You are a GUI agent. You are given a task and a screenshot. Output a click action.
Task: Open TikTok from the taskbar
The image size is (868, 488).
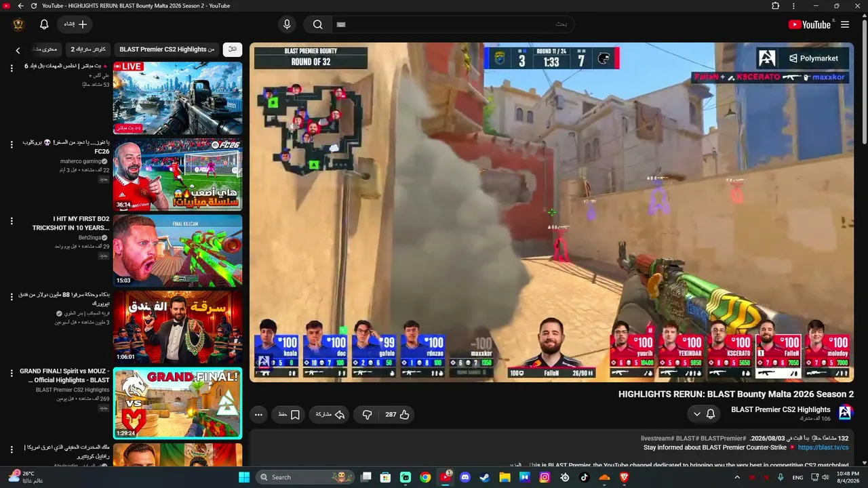coord(585,477)
